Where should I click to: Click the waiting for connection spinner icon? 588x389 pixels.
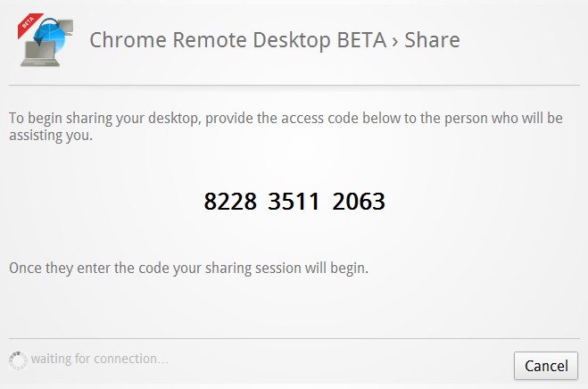click(18, 360)
